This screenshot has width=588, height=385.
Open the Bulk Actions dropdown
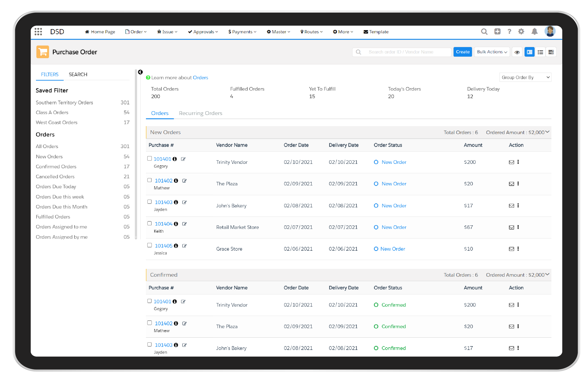pyautogui.click(x=492, y=52)
